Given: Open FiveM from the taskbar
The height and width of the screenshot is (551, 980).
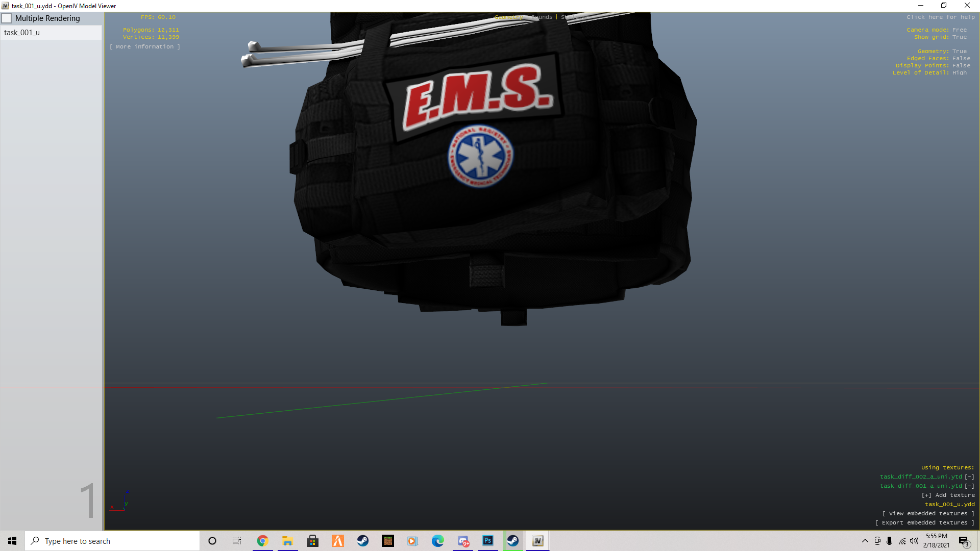Looking at the screenshot, I should coord(338,541).
